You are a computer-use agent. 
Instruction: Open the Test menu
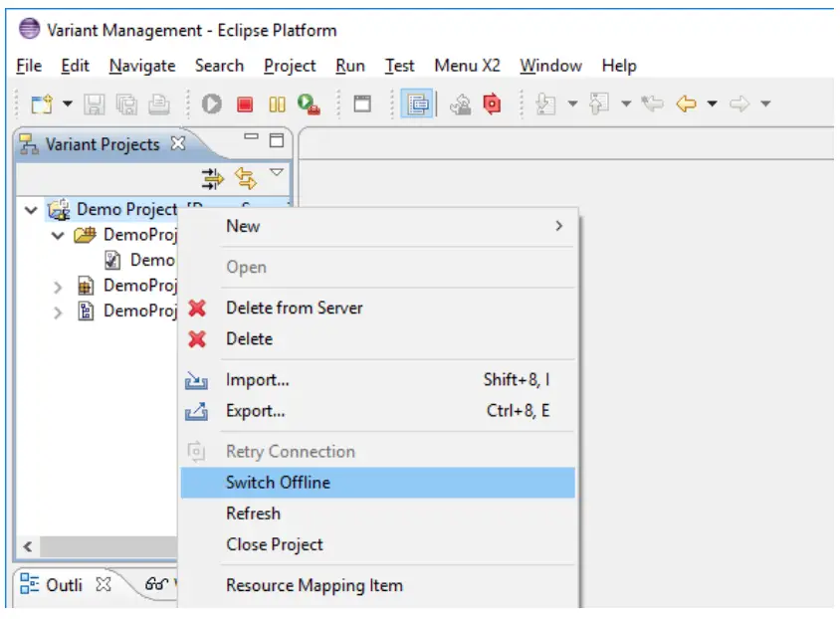click(x=400, y=66)
